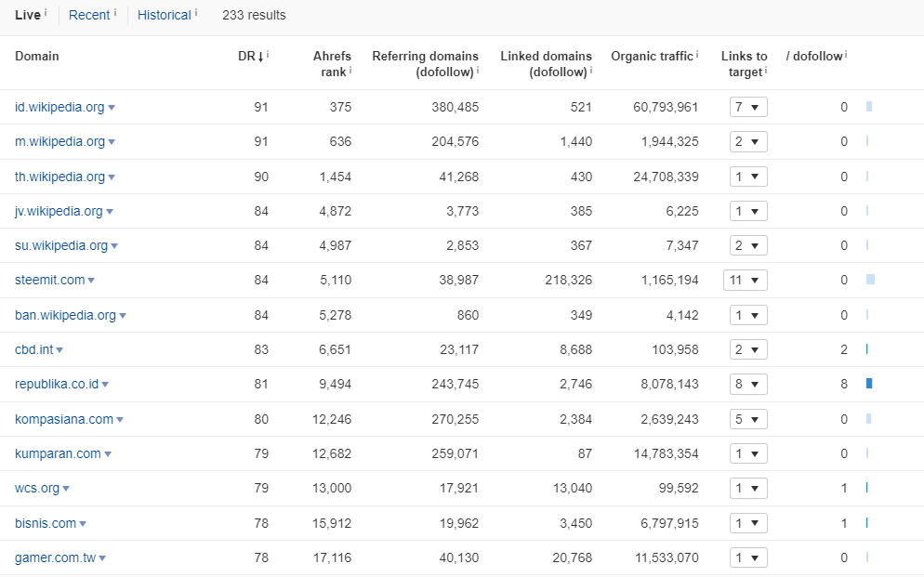Click dofollow bar for republika.co.id row
924x577 pixels.
tap(869, 384)
